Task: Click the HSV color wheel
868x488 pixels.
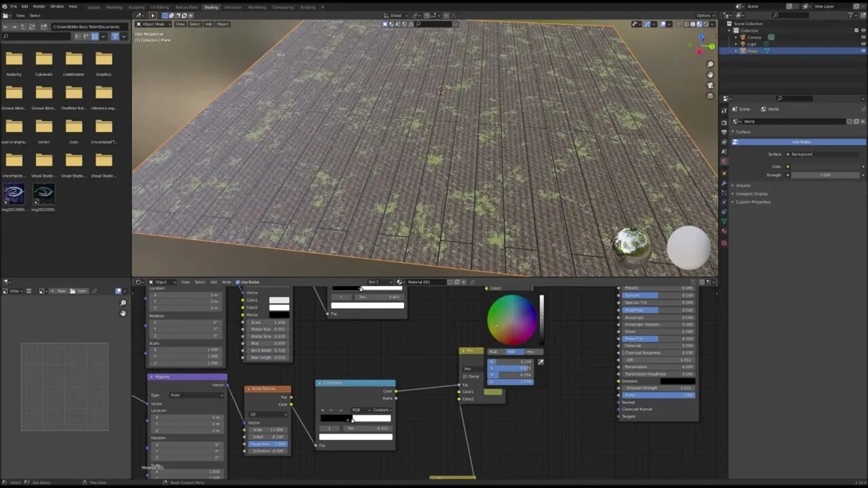Action: (512, 319)
